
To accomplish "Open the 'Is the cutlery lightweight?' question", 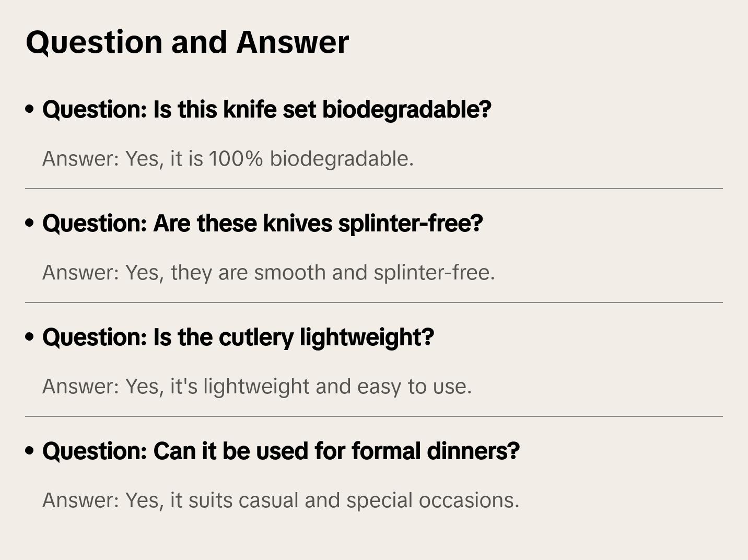I will (x=238, y=337).
